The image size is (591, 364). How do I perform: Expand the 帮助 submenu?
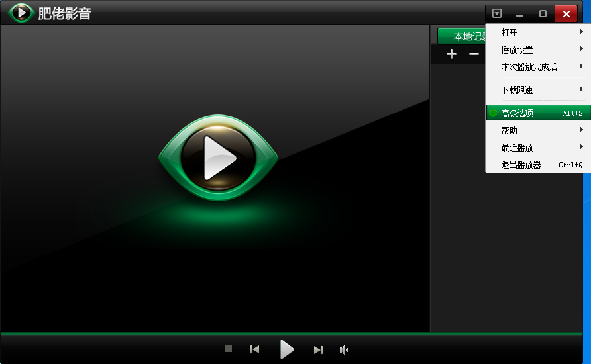tap(538, 130)
